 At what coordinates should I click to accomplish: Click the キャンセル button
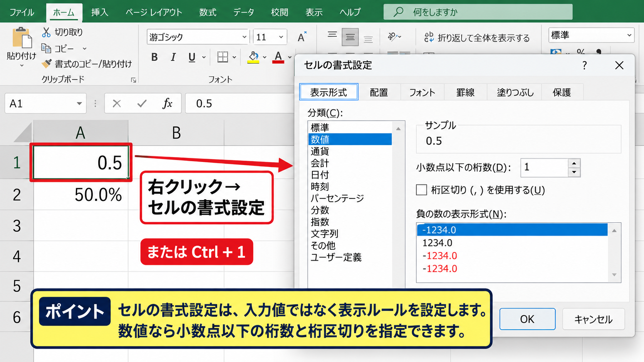(x=594, y=319)
